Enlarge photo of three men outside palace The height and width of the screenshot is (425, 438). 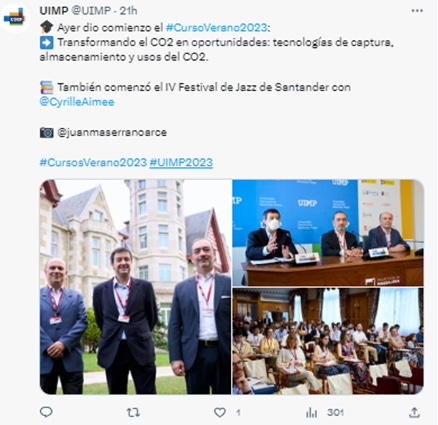pyautogui.click(x=135, y=287)
